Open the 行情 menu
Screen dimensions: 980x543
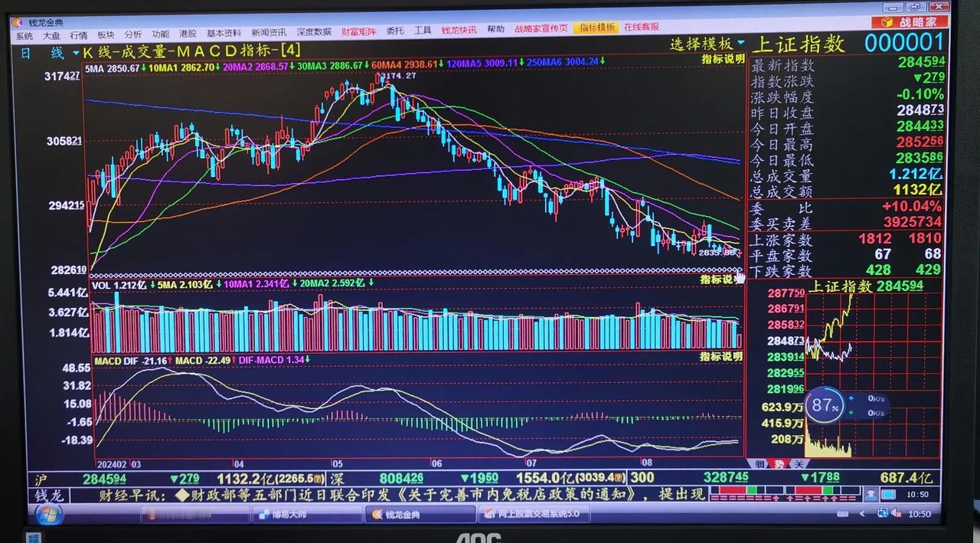(x=79, y=34)
